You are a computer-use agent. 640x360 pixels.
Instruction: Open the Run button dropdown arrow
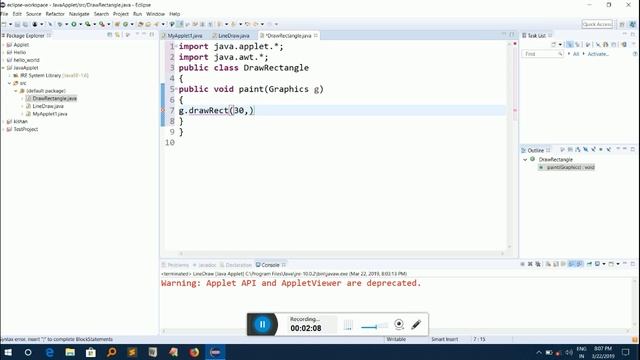[80, 24]
